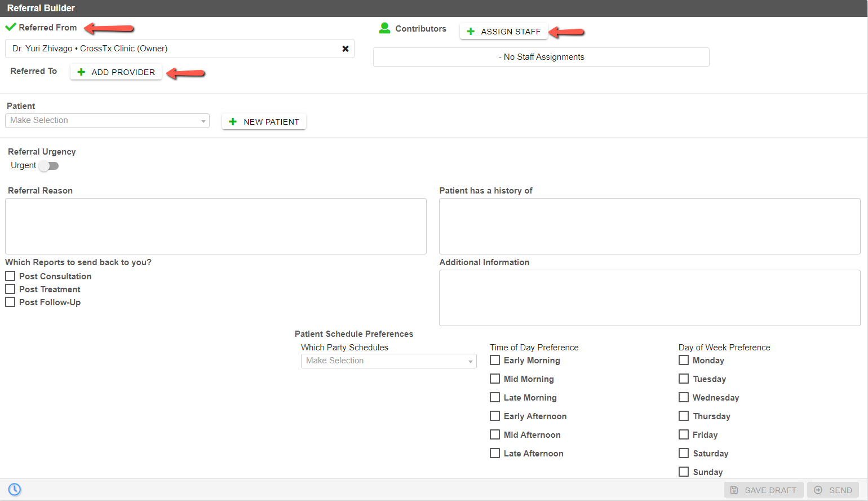
Task: Click the Add Provider button
Action: [x=116, y=72]
